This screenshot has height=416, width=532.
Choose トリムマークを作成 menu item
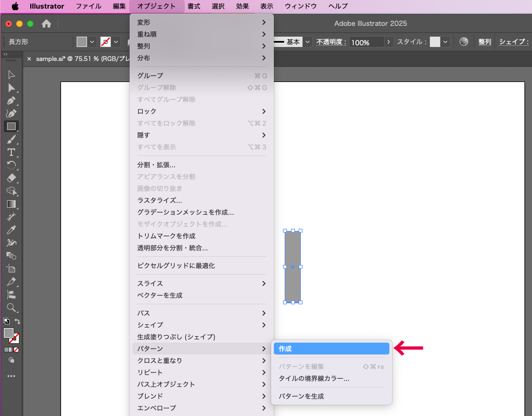pos(201,236)
